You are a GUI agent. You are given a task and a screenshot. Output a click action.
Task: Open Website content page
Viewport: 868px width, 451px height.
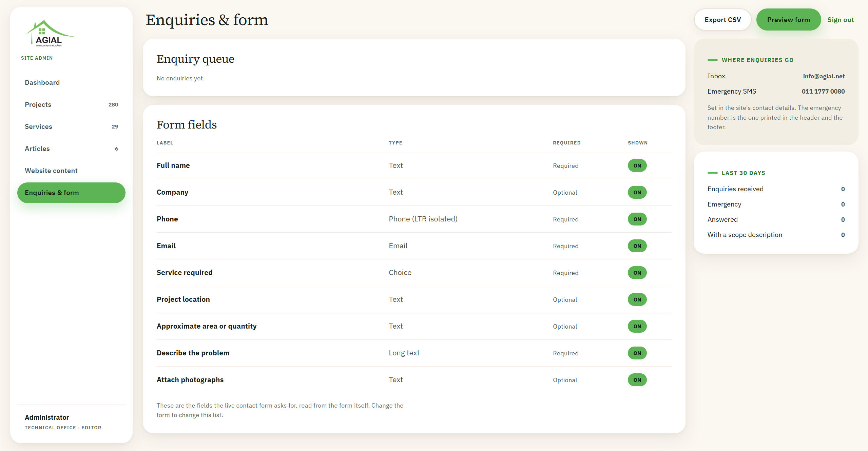click(71, 171)
